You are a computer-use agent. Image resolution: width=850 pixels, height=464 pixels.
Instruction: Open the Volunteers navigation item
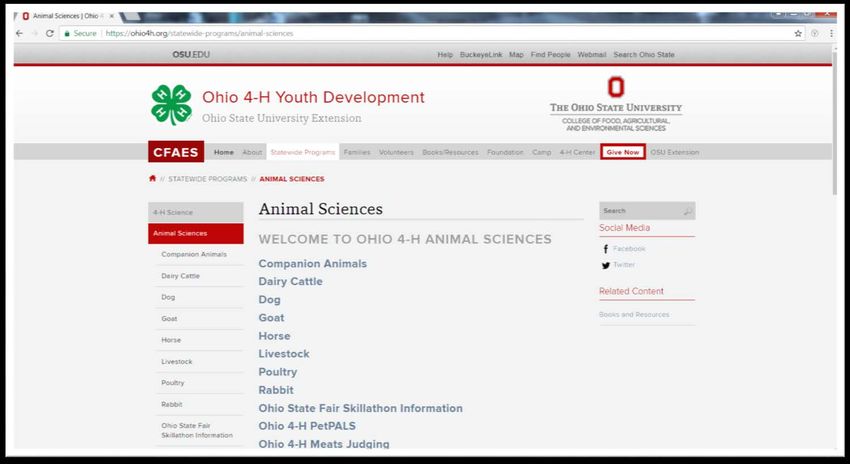[x=396, y=152]
